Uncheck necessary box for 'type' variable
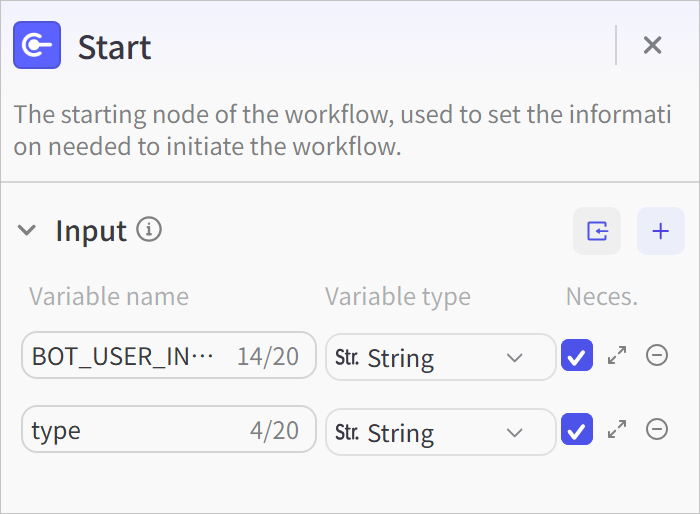 (x=577, y=430)
